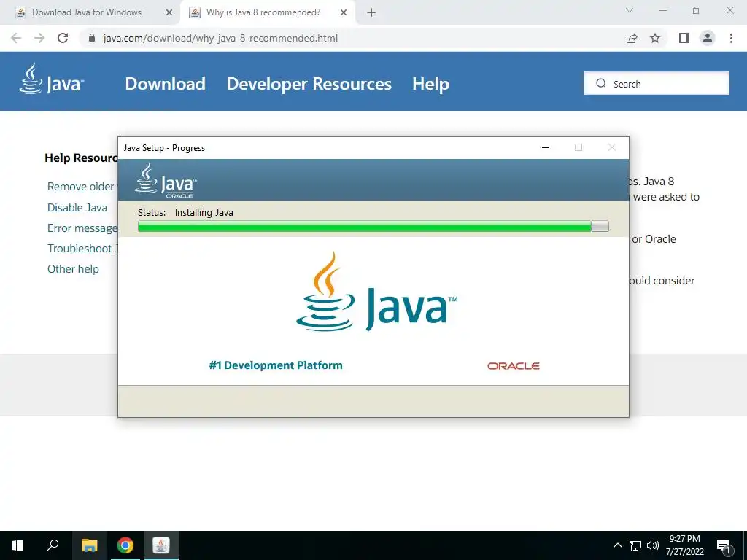Image resolution: width=747 pixels, height=560 pixels.
Task: Show hidden system tray icons
Action: point(617,545)
